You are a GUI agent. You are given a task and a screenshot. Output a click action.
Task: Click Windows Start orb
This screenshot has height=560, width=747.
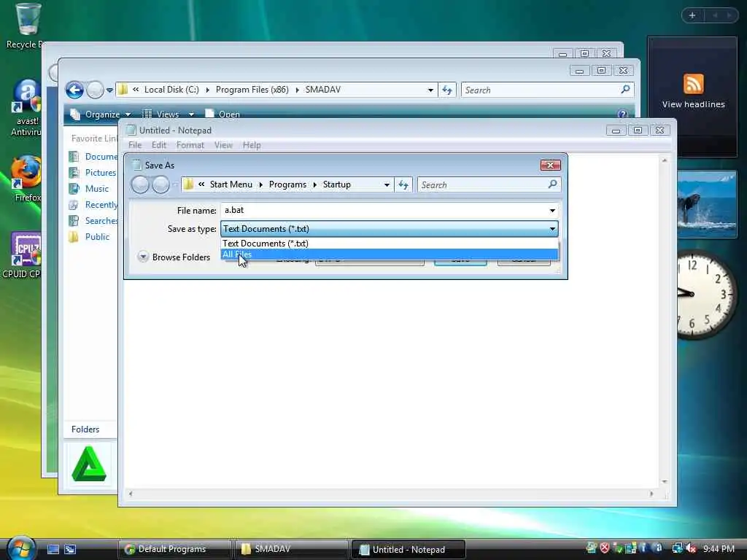pos(20,548)
